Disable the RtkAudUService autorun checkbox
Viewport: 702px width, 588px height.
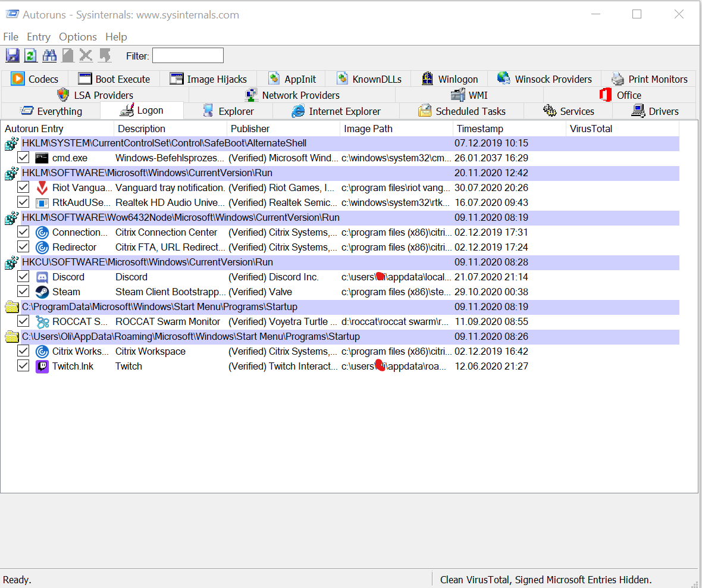coord(23,202)
